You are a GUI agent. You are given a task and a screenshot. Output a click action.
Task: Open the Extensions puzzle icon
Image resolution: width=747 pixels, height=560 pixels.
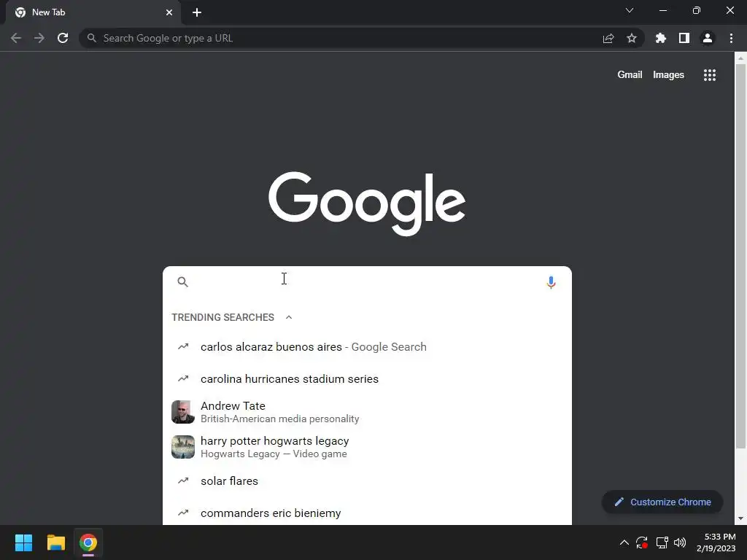[x=661, y=38]
